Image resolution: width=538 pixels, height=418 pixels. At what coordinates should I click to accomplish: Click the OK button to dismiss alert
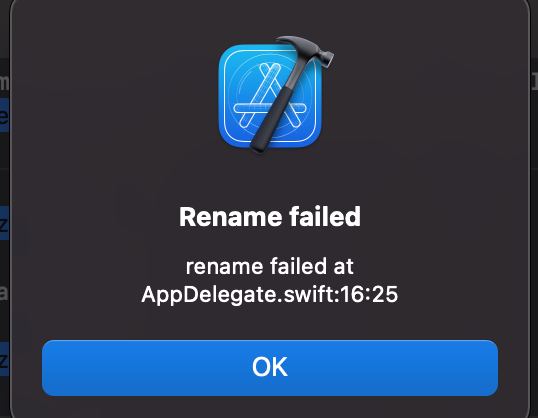click(x=270, y=368)
